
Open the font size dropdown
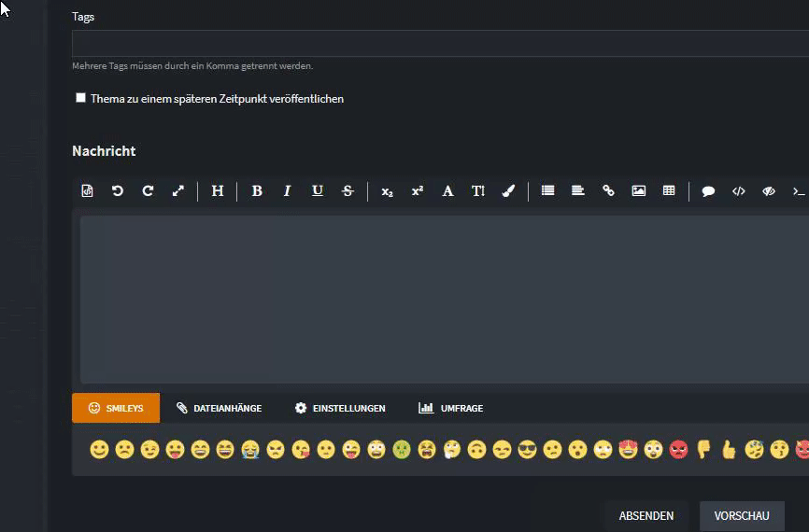pos(478,191)
